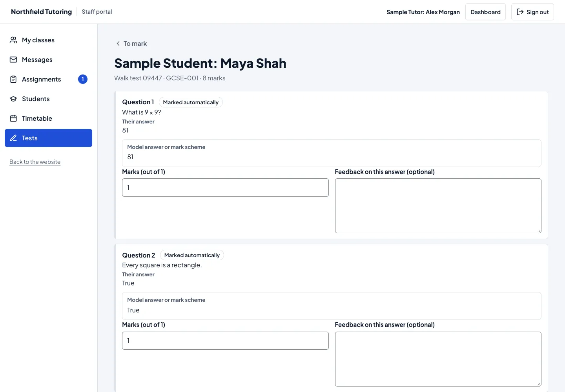Click Question 2 feedback resize handle

539,384
